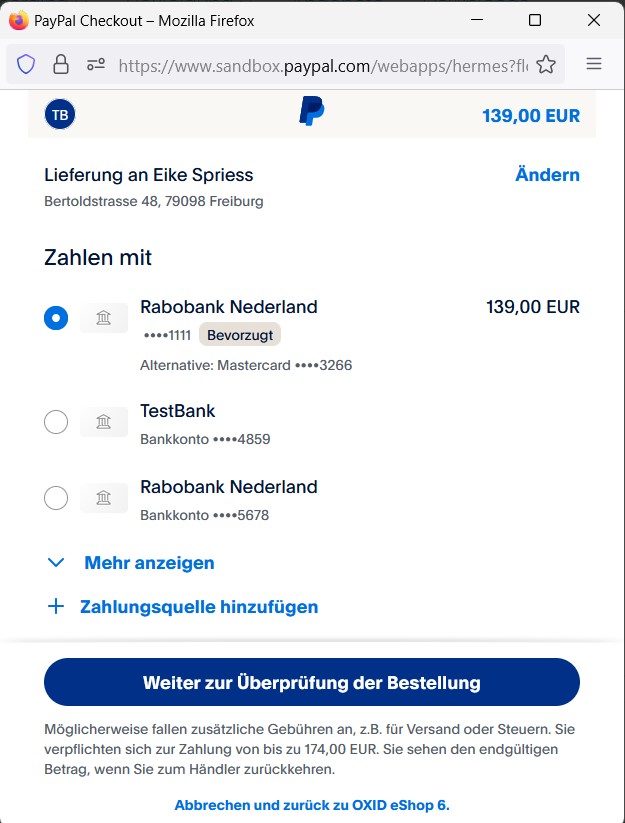
Task: Select TestBank account ••••4859 radio button
Action: tap(56, 422)
